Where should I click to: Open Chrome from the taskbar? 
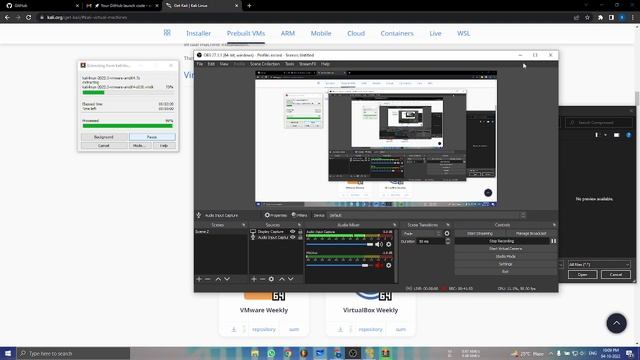[x=288, y=353]
